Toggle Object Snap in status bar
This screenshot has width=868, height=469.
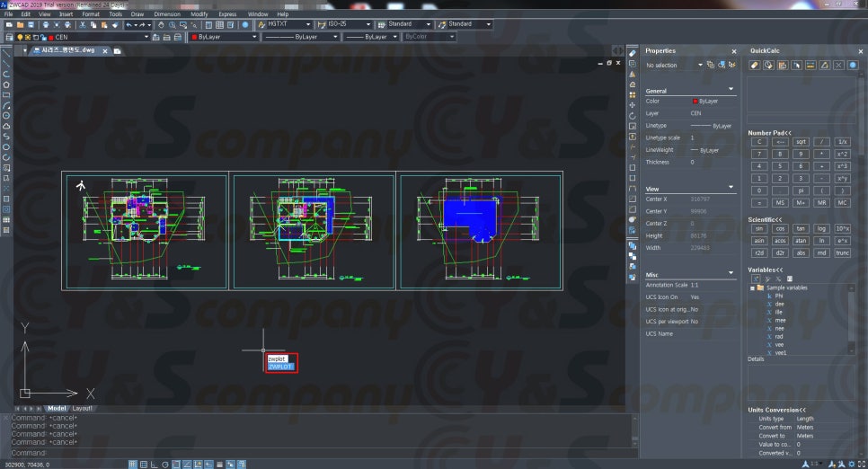(176, 464)
